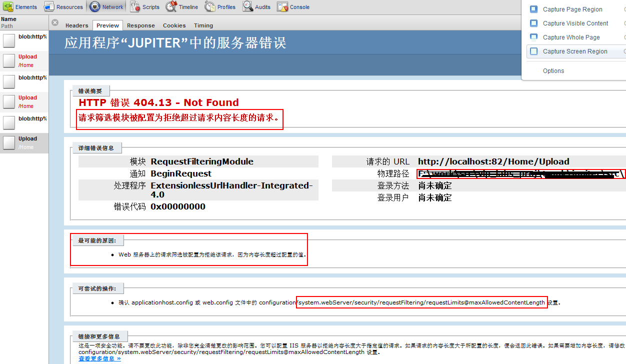Viewport: 626px width, 364px height.
Task: Click the 登录用户 label
Action: [x=393, y=197]
